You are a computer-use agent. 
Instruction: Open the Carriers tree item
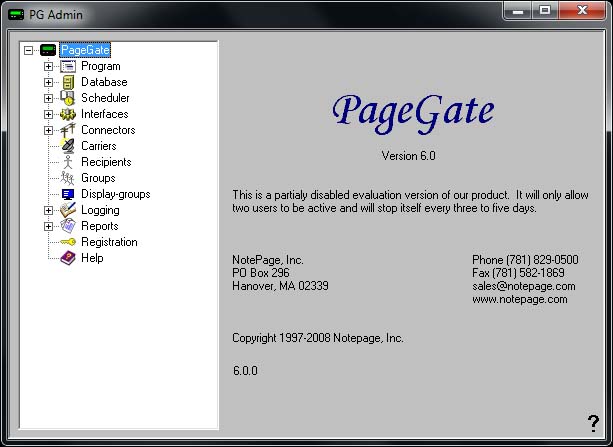99,146
